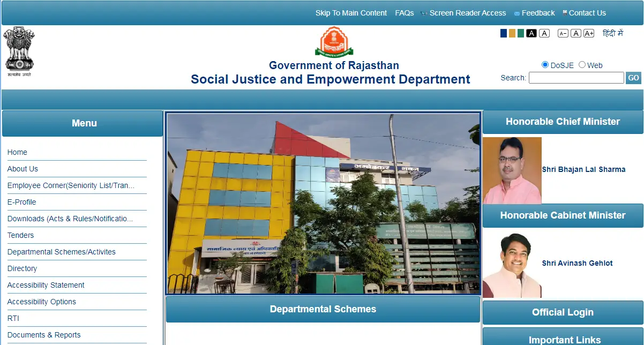Image resolution: width=644 pixels, height=345 pixels.
Task: Click into the Search text field
Action: pos(576,78)
